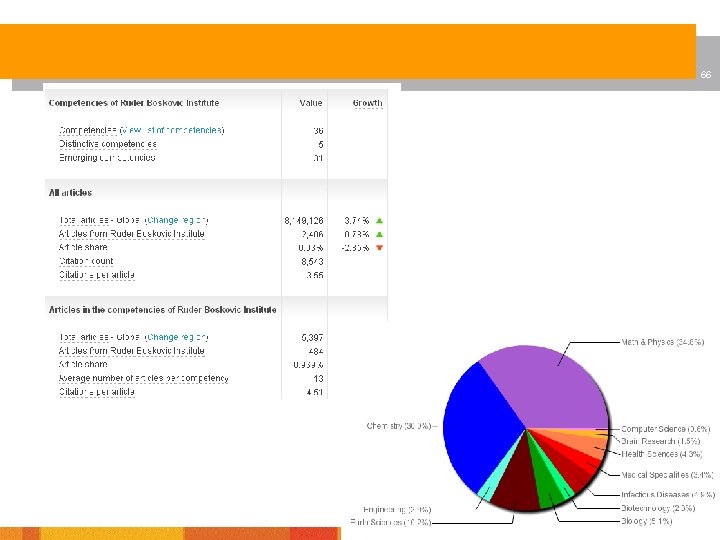This screenshot has height=540, width=720.
Task: Click the blue Chemistry pie slice
Action: coord(478,427)
